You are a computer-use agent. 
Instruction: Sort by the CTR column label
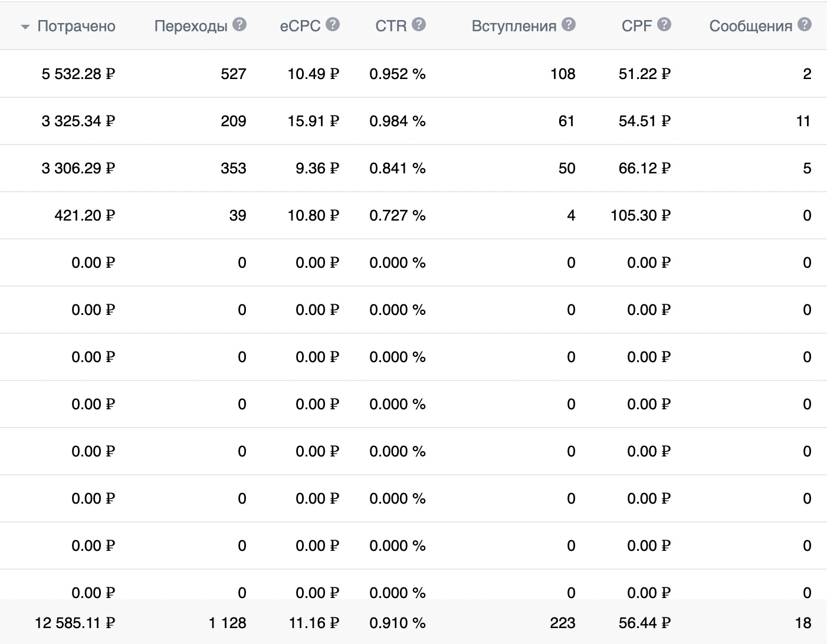(391, 26)
